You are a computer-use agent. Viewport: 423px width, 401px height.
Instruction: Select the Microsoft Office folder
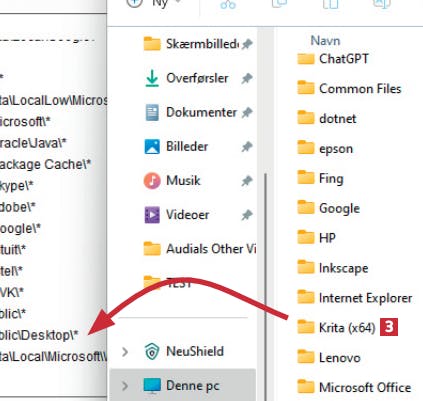pyautogui.click(x=354, y=387)
